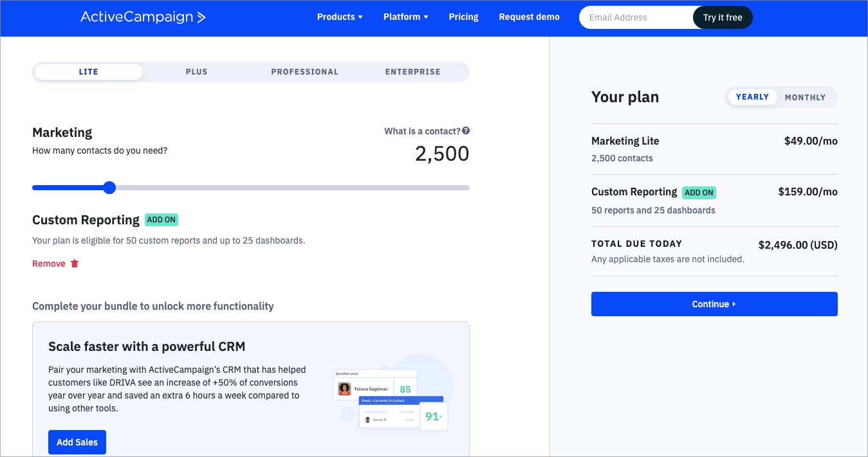Click the Add Sales button

pos(77,442)
